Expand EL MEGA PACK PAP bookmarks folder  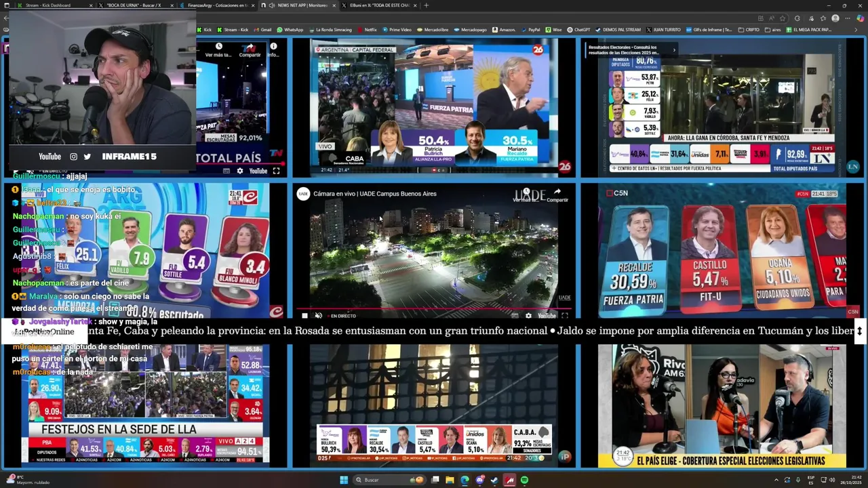click(x=808, y=30)
